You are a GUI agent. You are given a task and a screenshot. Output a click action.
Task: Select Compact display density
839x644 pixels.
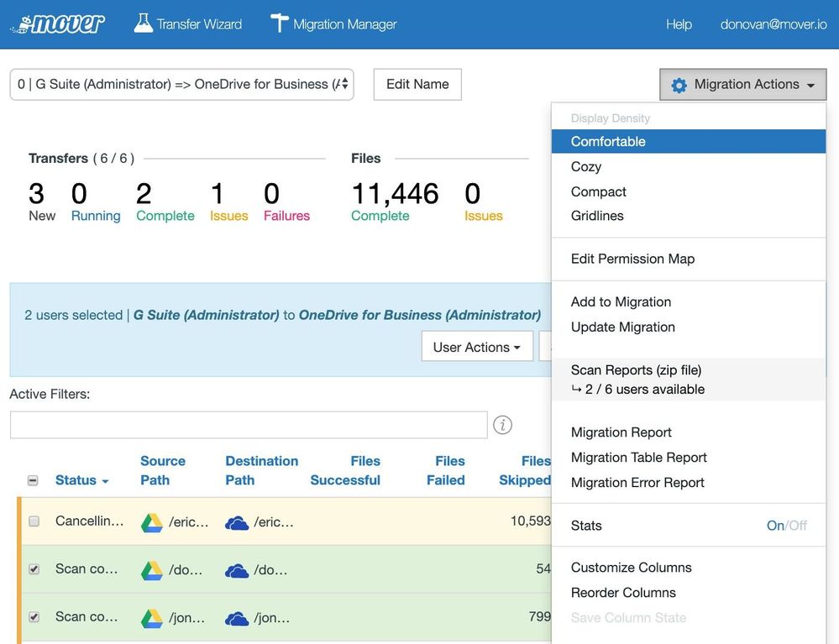tap(598, 191)
